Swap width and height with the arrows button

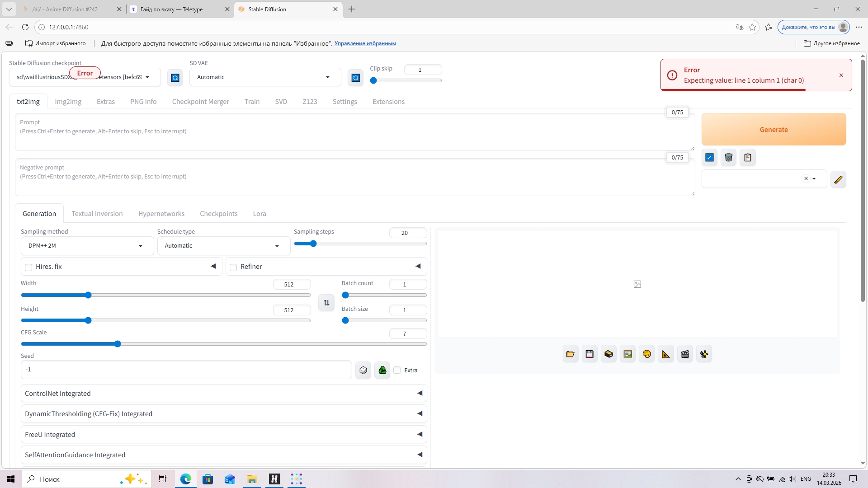[326, 302]
